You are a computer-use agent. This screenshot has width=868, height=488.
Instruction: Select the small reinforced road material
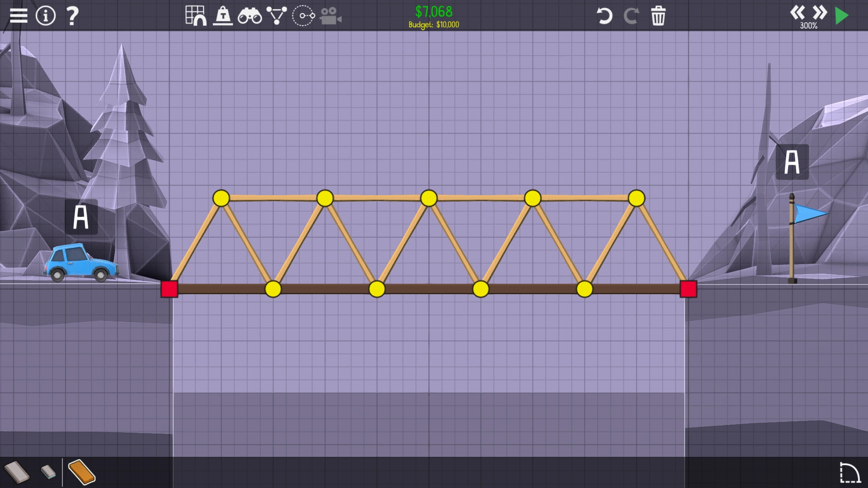click(48, 472)
